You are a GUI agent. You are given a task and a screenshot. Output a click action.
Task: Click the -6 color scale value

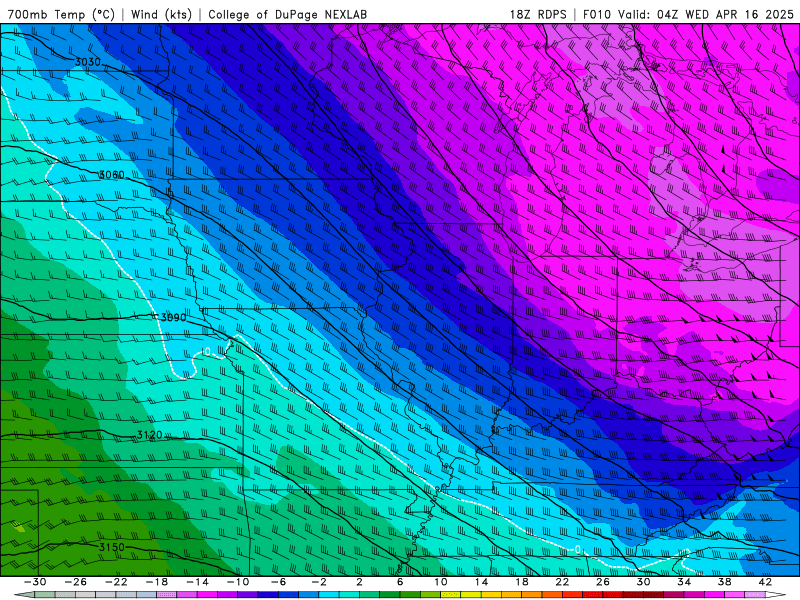[279, 582]
